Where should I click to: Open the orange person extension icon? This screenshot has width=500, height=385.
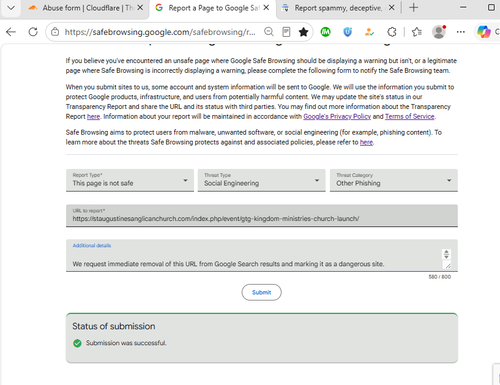click(369, 32)
